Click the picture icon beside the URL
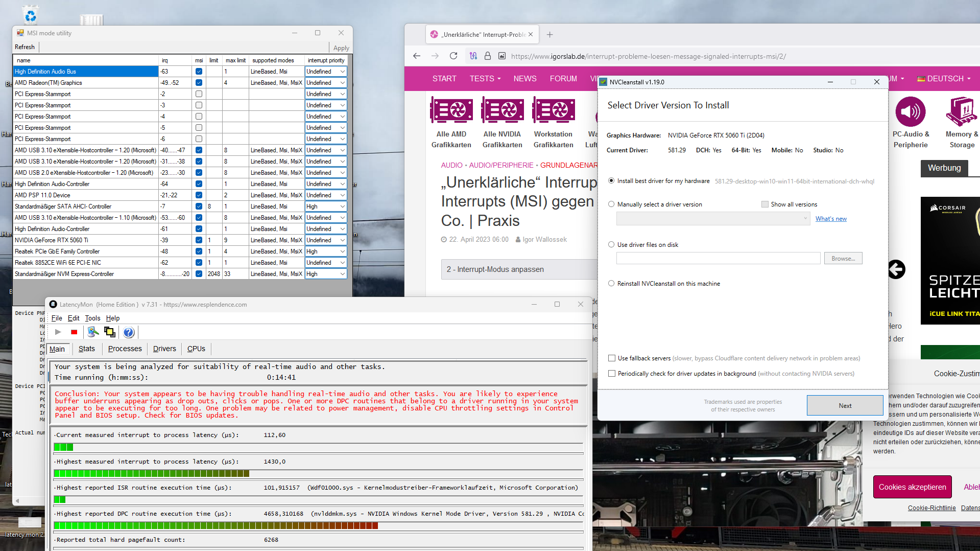980x551 pixels. coord(502,56)
